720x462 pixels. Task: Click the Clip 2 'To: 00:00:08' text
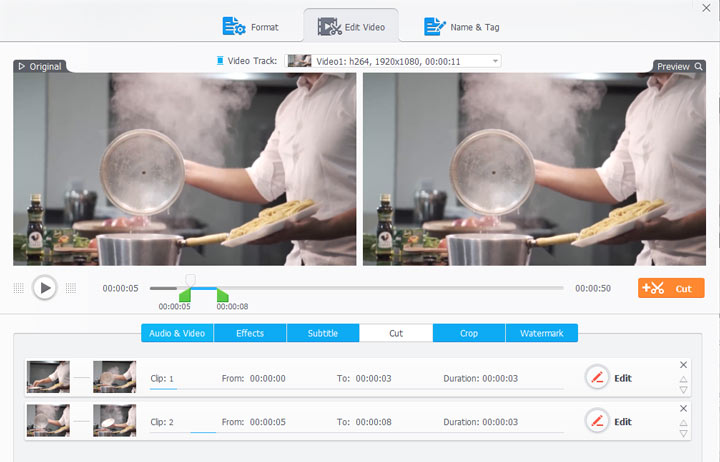pyautogui.click(x=364, y=422)
